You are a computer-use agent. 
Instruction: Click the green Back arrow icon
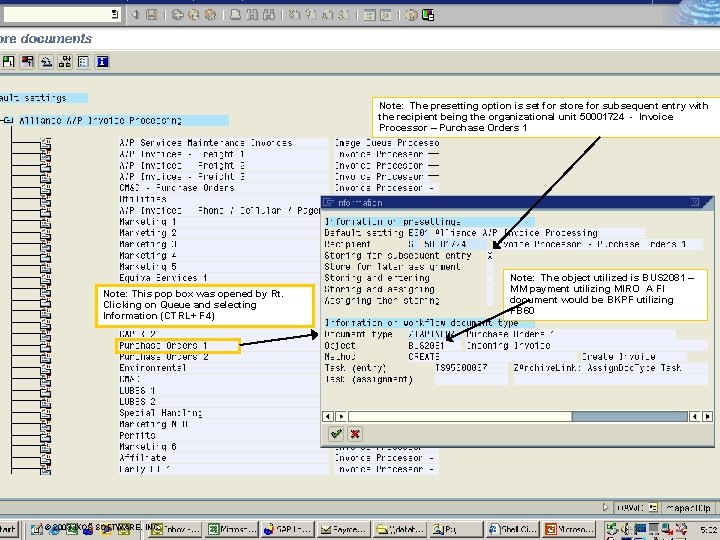[x=177, y=15]
